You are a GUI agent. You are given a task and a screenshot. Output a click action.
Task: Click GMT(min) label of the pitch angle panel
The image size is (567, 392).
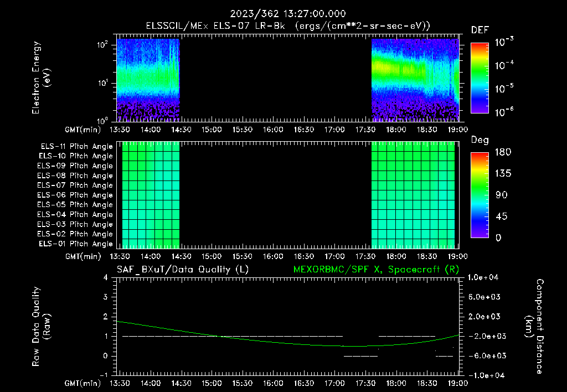83,256
